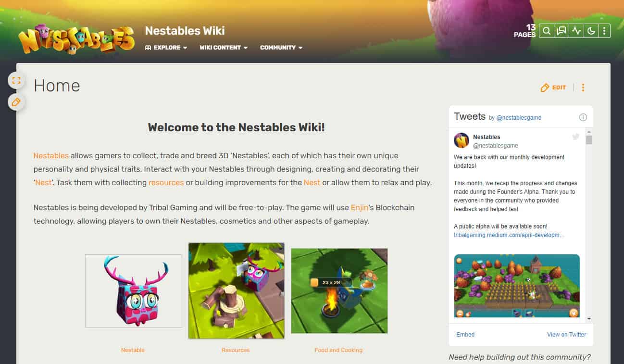Open the Food and Cooking thumbnail
This screenshot has height=364, width=624.
point(339,291)
